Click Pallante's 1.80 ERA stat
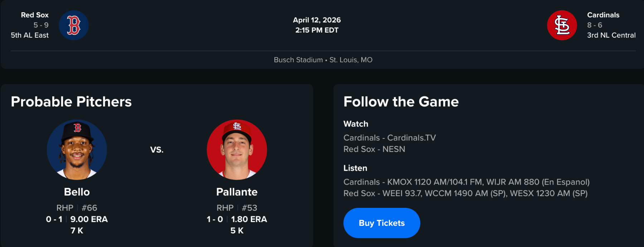 [x=249, y=219]
